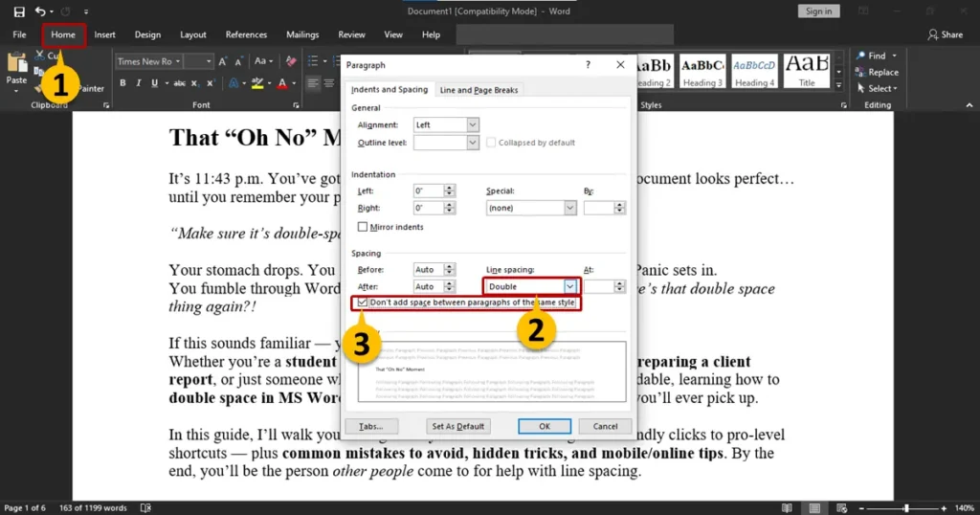Toggle the Collapsed by default checkbox

point(491,143)
